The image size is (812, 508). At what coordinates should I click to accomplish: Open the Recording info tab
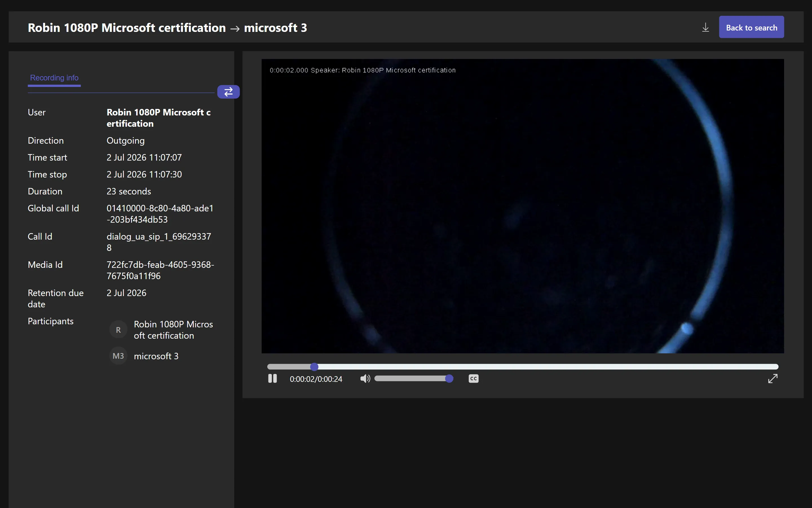click(54, 78)
